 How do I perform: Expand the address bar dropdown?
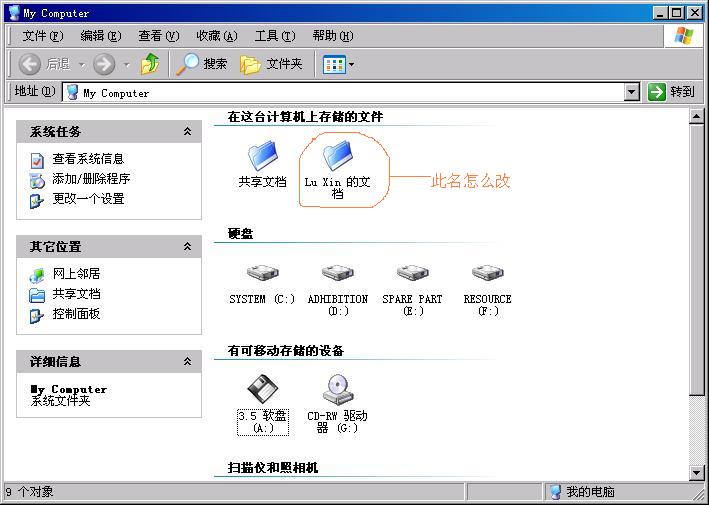pos(632,93)
